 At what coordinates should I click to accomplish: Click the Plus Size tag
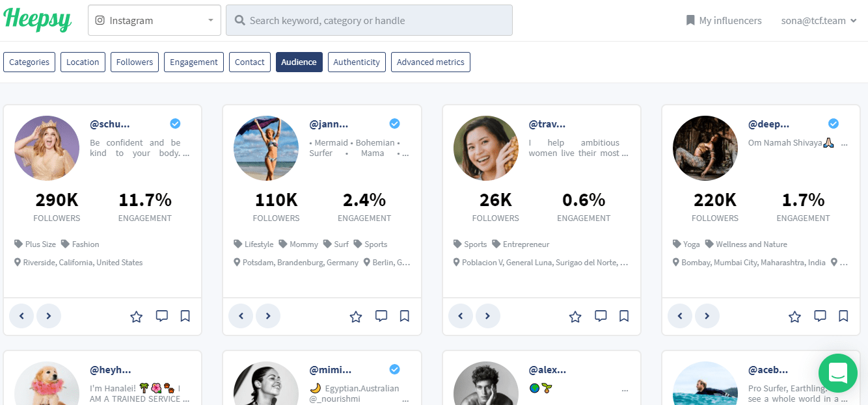pyautogui.click(x=35, y=244)
